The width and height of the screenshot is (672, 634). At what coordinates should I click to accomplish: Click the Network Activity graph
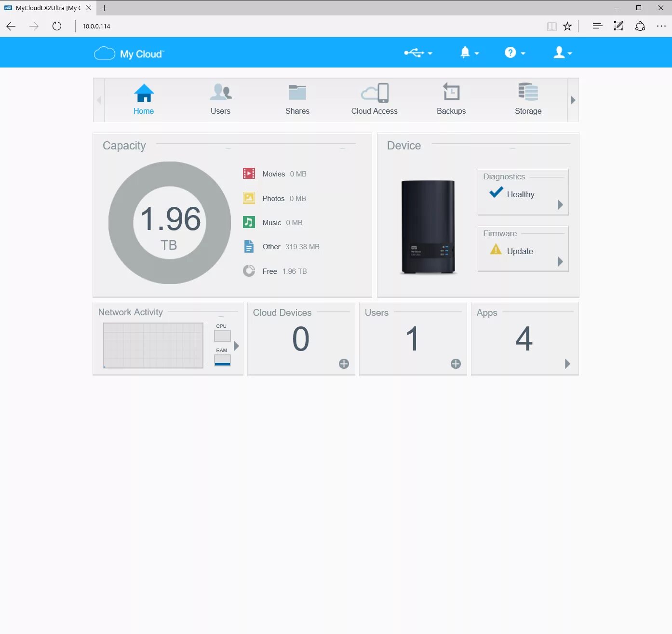(153, 345)
